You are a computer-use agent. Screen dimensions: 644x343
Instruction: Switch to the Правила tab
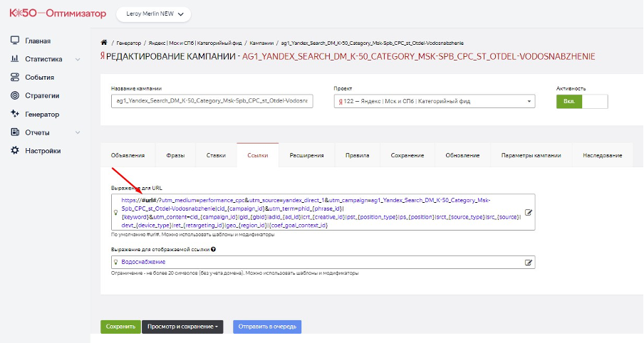coord(358,156)
